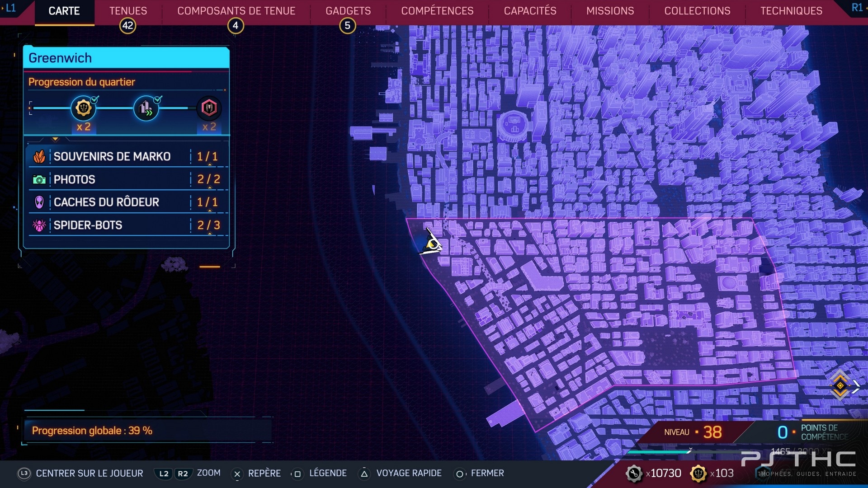Screen dimensions: 868x488
Task: Click the Greenwich district title
Action: [60, 58]
